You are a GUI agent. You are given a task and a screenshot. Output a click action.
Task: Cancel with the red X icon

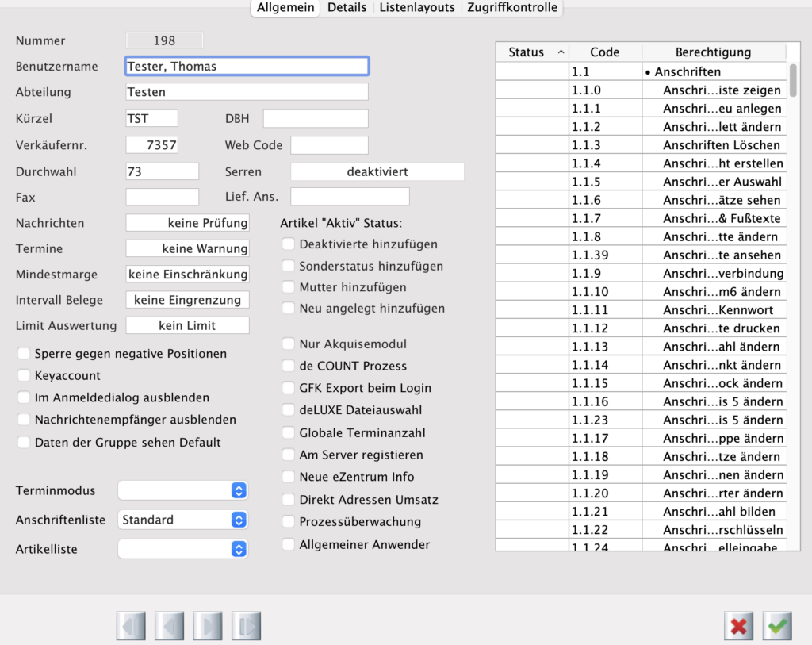point(738,626)
